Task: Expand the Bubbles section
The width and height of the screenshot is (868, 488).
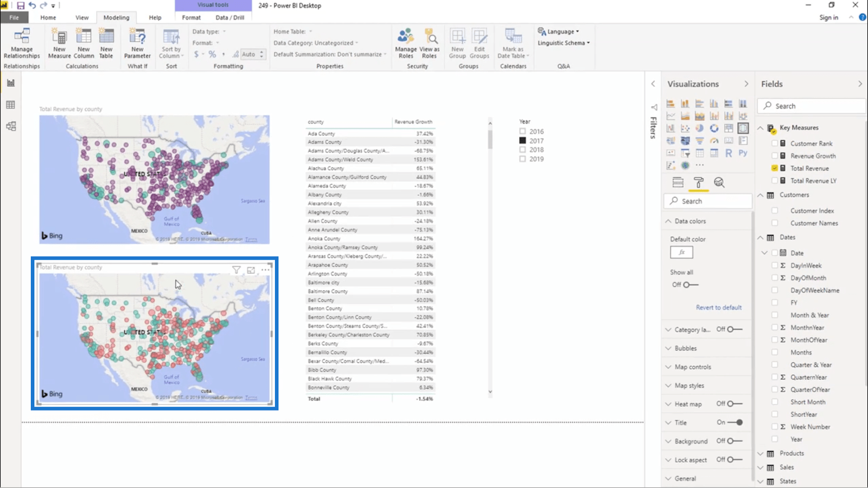Action: 668,348
